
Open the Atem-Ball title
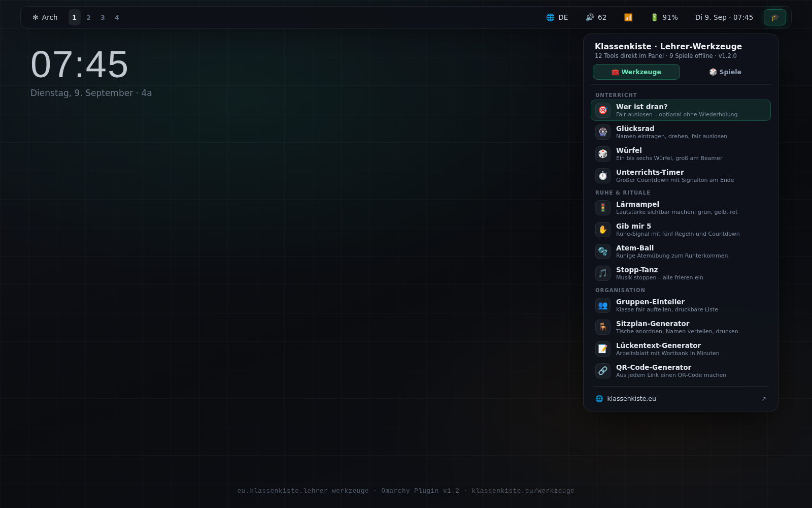[x=635, y=248]
